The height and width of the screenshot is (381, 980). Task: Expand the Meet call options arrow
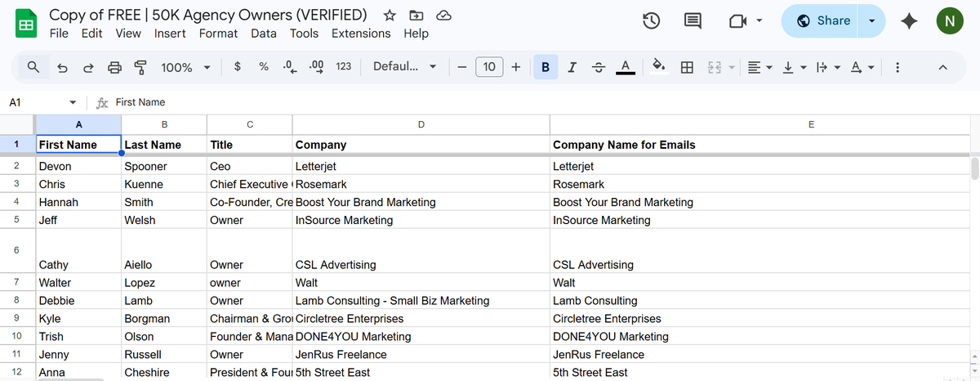(x=760, y=22)
